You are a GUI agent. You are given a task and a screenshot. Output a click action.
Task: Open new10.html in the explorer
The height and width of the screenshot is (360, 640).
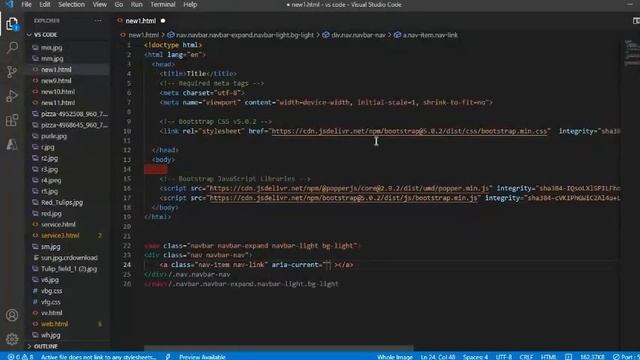pyautogui.click(x=58, y=91)
